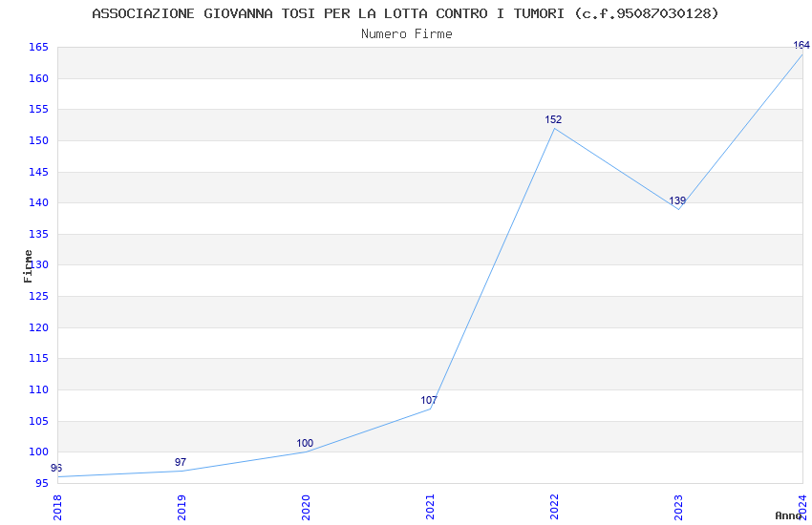Image resolution: width=812 pixels, height=525 pixels.
Task: Click the y-axis tick 125
Action: (38, 296)
